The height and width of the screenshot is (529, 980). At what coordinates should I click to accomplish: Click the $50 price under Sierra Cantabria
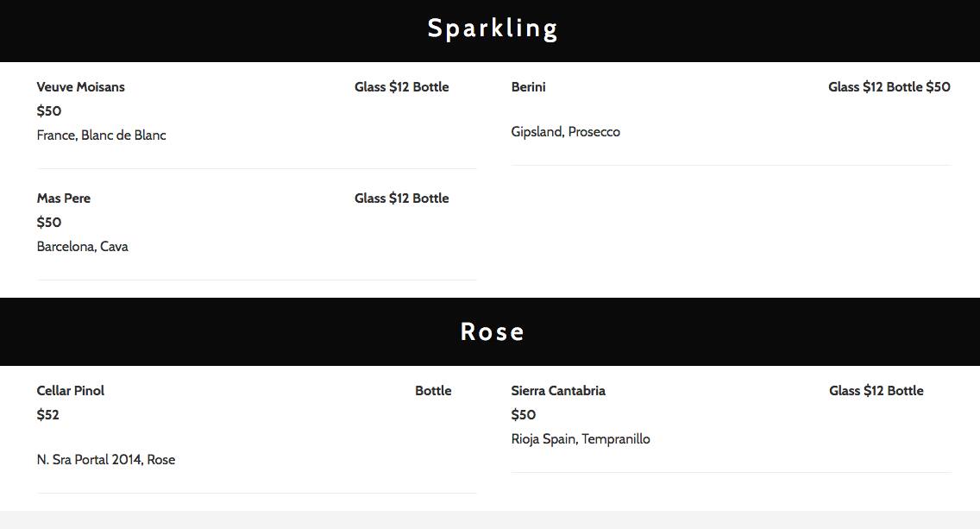click(x=523, y=414)
